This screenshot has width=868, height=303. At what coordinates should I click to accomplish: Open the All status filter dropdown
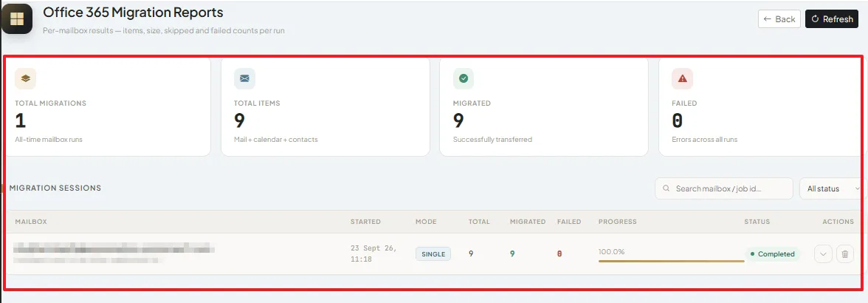tap(831, 188)
